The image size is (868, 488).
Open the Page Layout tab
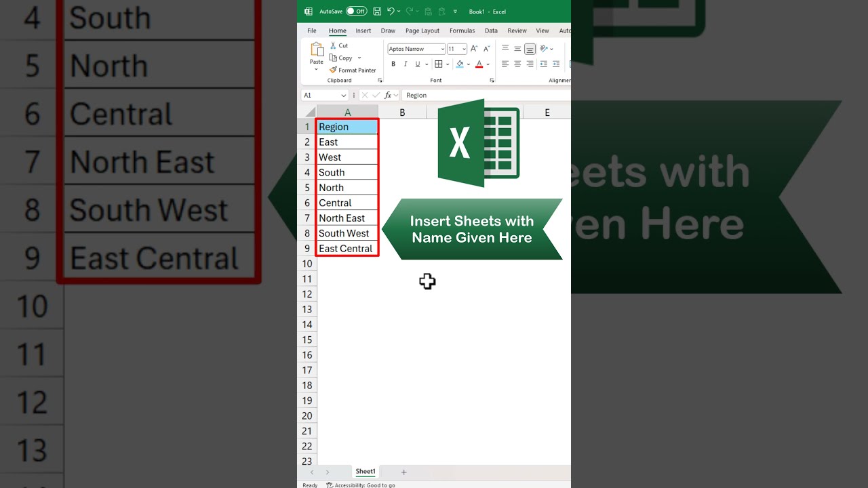[422, 30]
